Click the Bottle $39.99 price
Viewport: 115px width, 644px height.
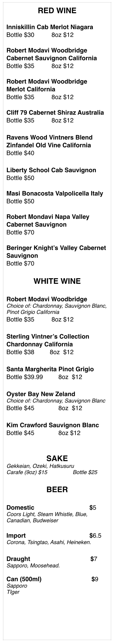click(24, 377)
